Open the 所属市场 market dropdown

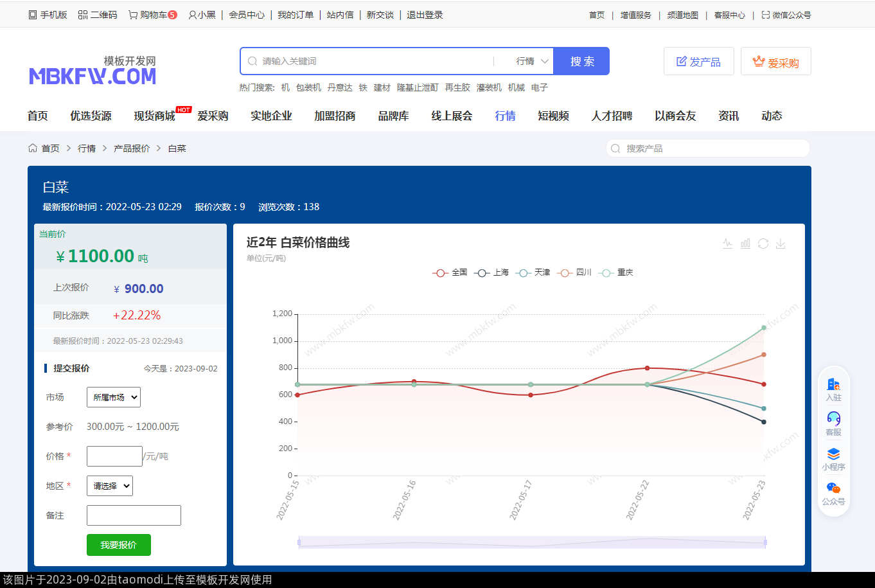(114, 397)
